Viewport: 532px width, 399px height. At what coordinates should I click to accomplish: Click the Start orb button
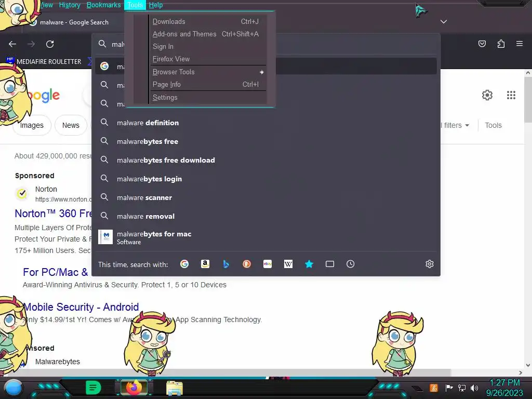click(14, 388)
